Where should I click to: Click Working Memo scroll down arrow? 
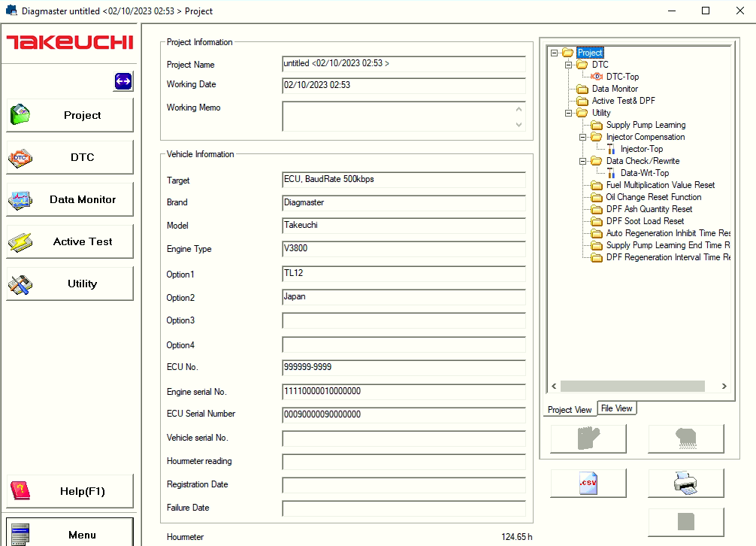tap(519, 124)
